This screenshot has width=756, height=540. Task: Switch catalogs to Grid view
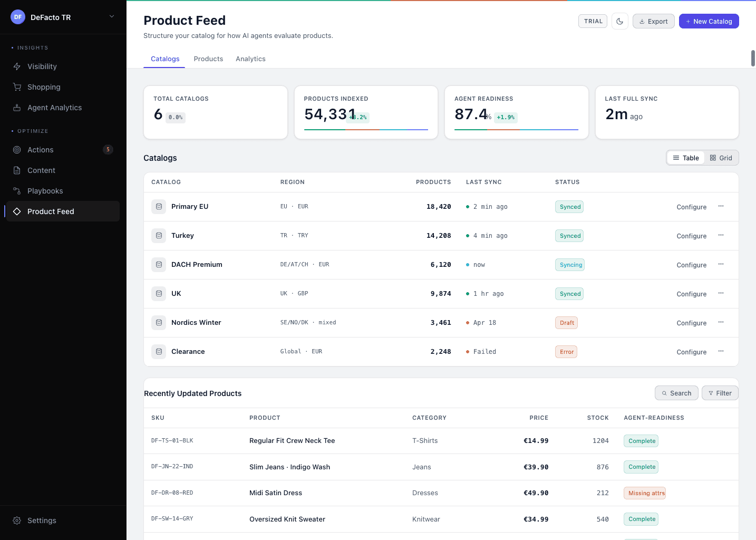coord(721,157)
